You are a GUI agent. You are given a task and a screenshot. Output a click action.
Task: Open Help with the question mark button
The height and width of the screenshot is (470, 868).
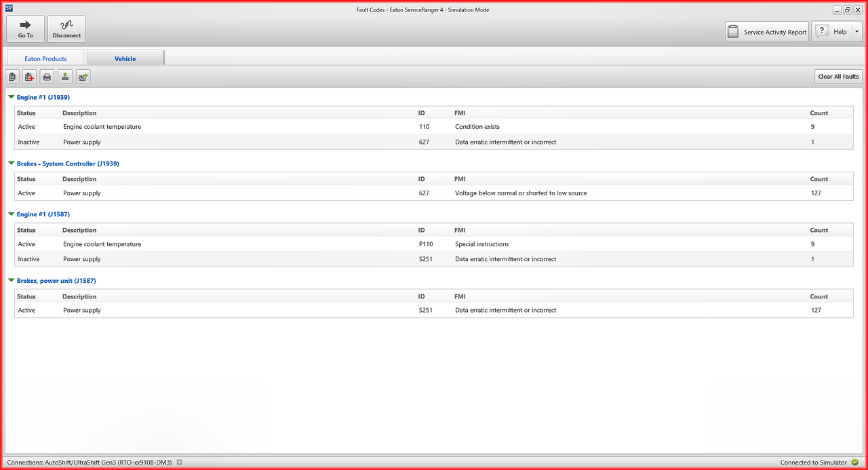tap(831, 32)
